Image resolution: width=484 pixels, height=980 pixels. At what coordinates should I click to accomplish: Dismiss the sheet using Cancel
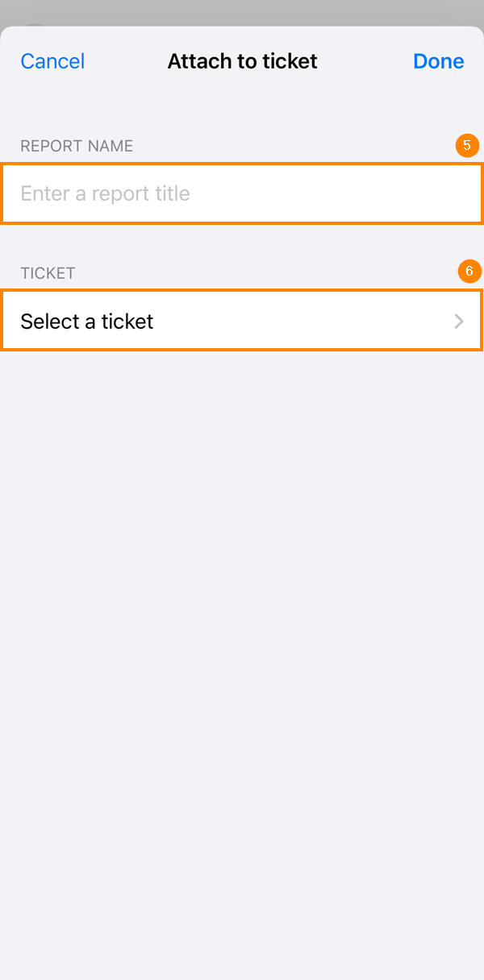click(52, 61)
